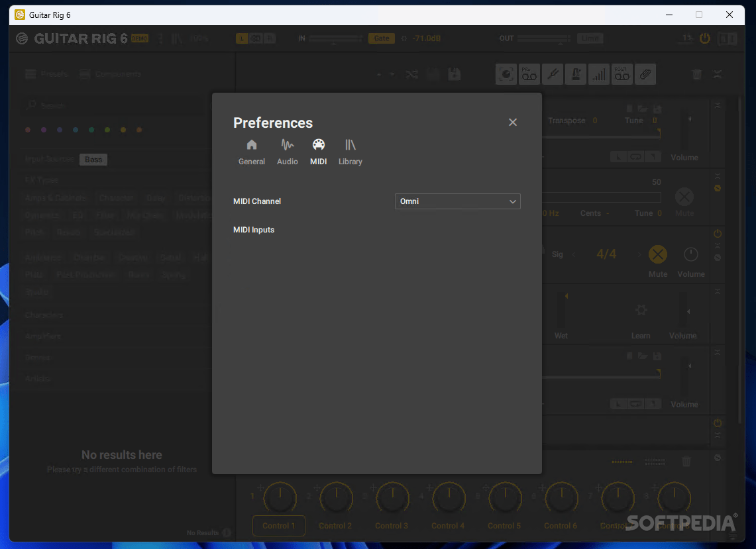The width and height of the screenshot is (756, 549).
Task: Toggle the Bass input source tag
Action: point(93,160)
